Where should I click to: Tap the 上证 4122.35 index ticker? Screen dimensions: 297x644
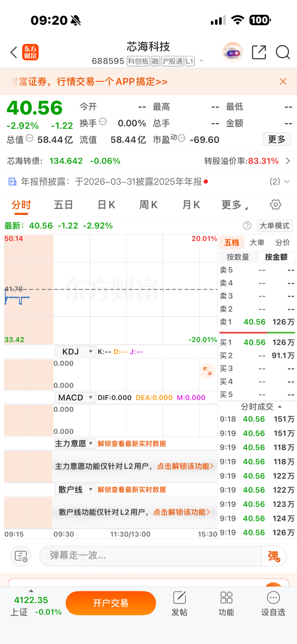[36, 606]
